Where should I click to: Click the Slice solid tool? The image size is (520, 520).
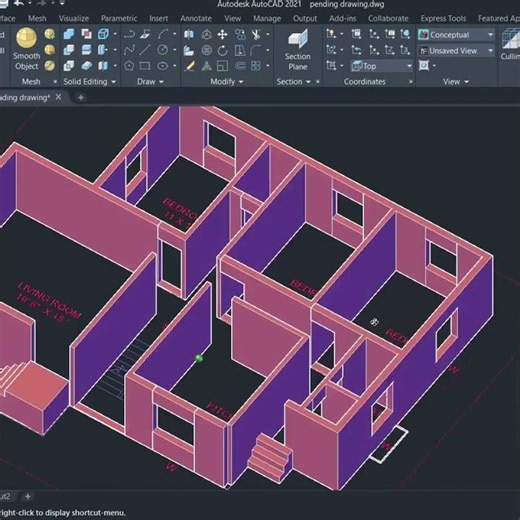[86, 50]
